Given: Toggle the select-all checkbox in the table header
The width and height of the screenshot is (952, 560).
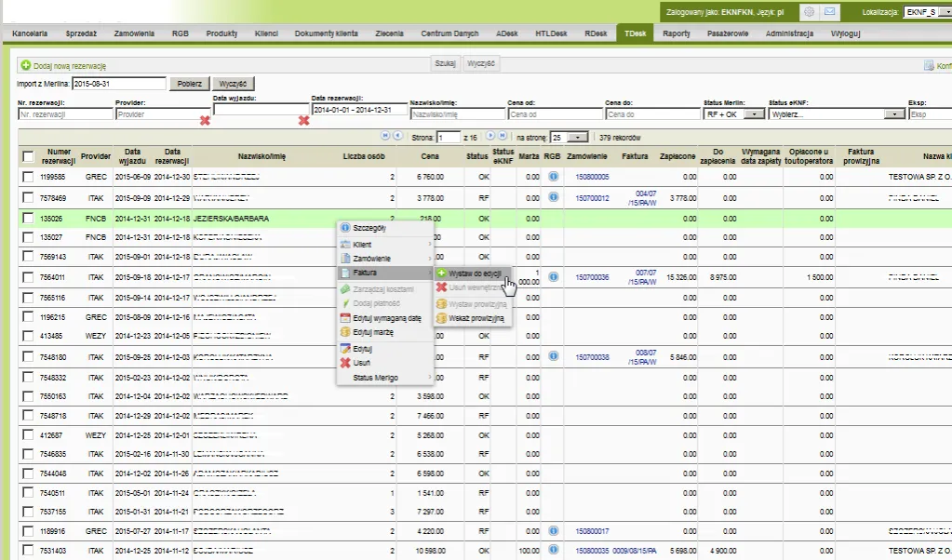Looking at the screenshot, I should pos(29,156).
